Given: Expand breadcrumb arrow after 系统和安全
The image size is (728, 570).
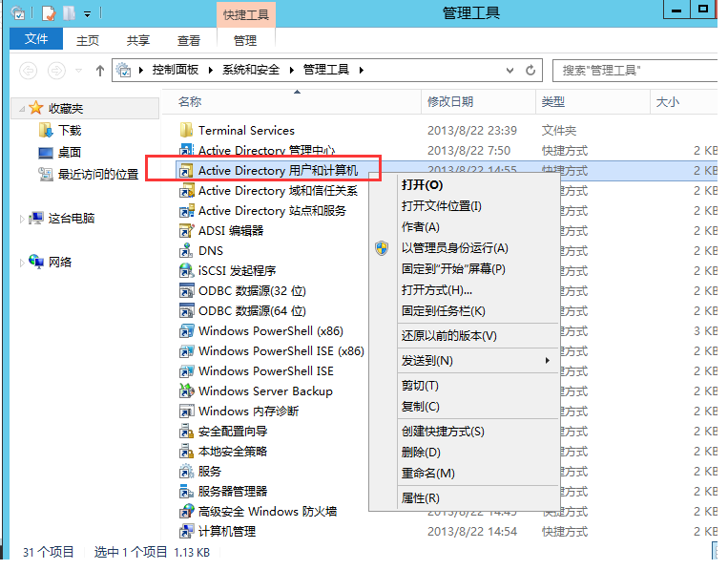Looking at the screenshot, I should coord(292,70).
